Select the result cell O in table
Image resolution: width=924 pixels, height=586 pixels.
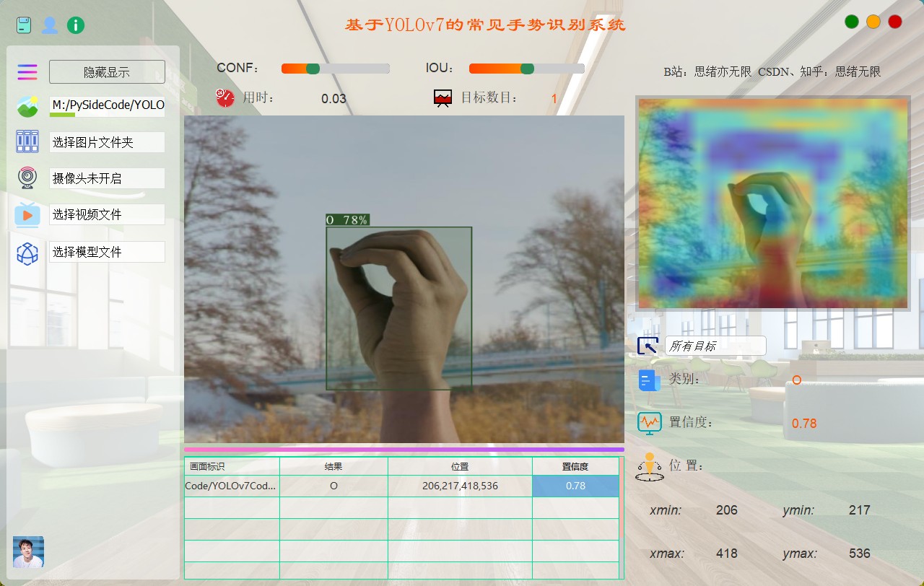point(334,486)
